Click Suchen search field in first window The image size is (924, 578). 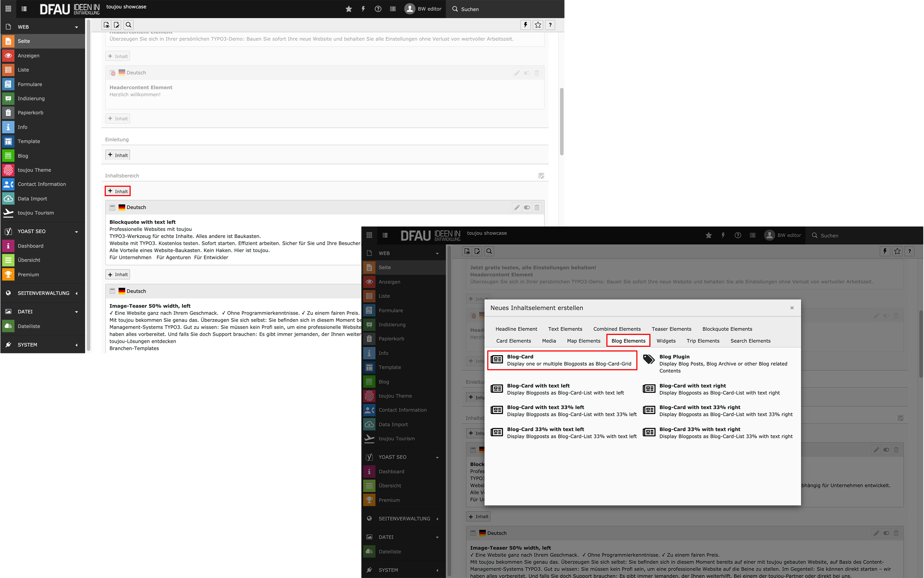[506, 9]
